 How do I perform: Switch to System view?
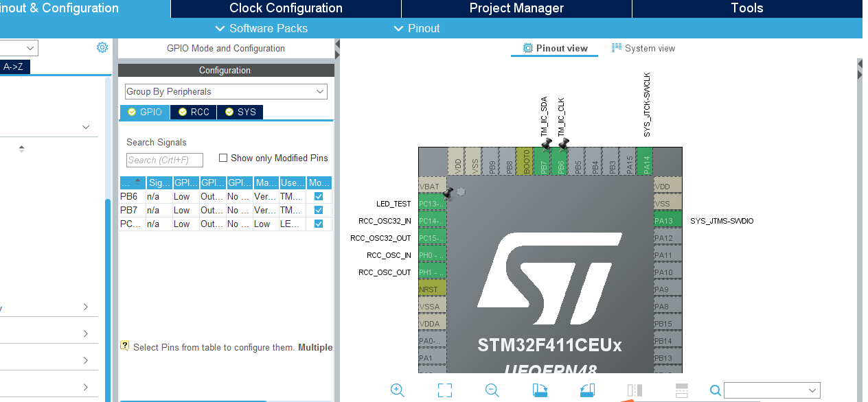pyautogui.click(x=643, y=48)
